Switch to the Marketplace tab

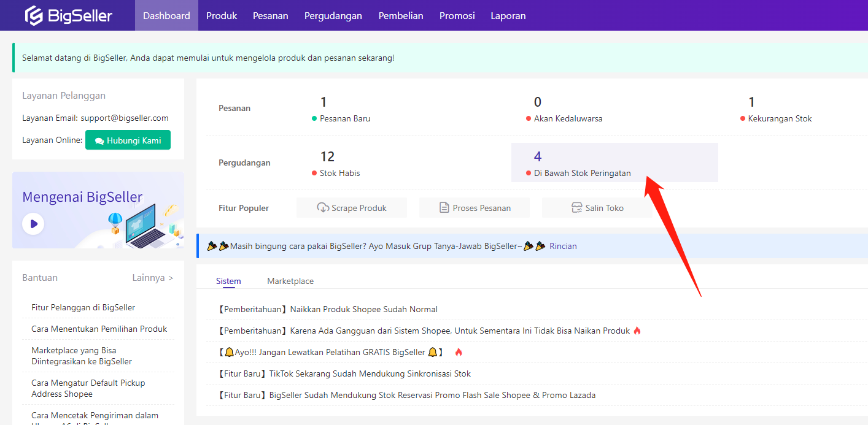[x=290, y=281]
